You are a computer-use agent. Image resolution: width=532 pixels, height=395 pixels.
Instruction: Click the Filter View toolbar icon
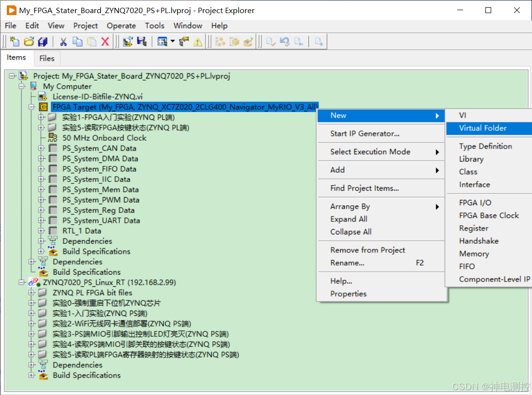[x=163, y=41]
